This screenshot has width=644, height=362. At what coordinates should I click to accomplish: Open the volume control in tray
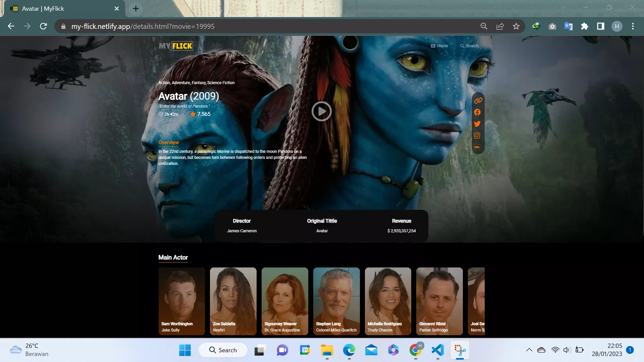coord(567,350)
